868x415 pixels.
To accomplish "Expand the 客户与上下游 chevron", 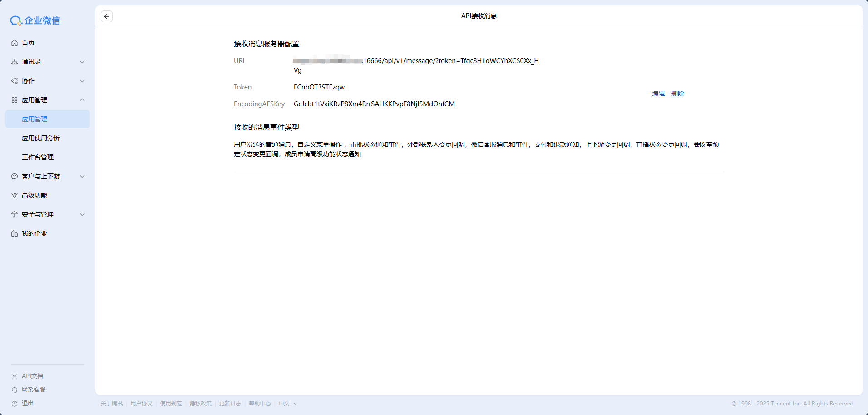I will pyautogui.click(x=82, y=176).
